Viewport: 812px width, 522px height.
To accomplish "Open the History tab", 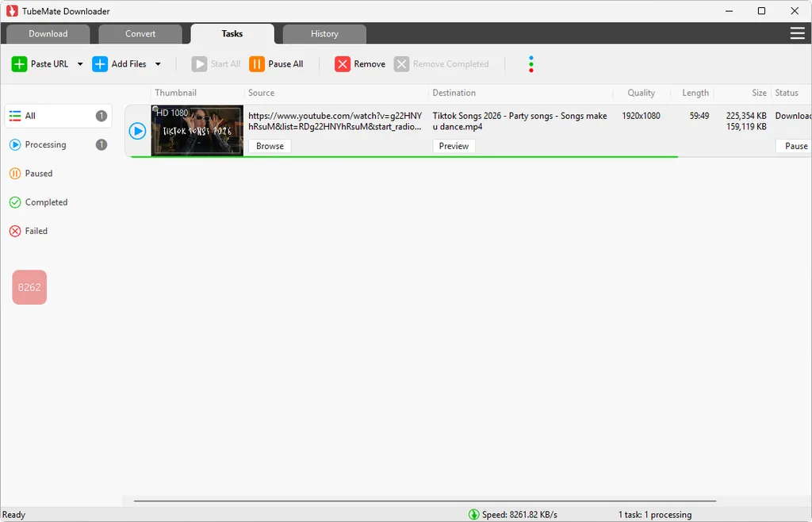I will (x=324, y=33).
